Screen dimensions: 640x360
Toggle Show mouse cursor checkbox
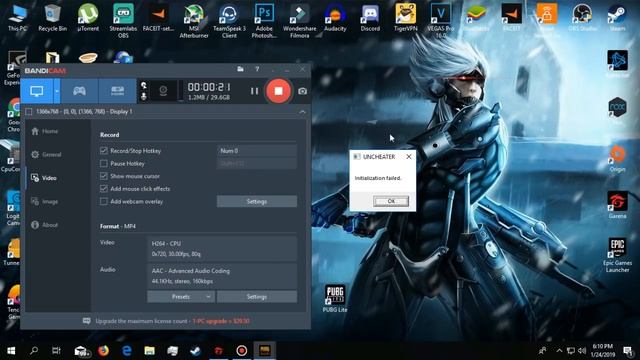pos(104,176)
